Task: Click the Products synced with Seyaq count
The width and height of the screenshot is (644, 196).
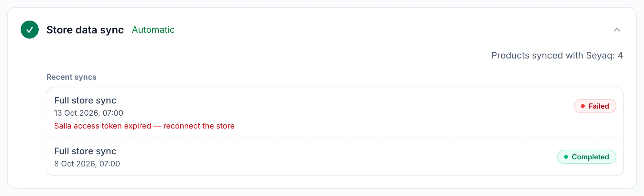Action: point(557,55)
